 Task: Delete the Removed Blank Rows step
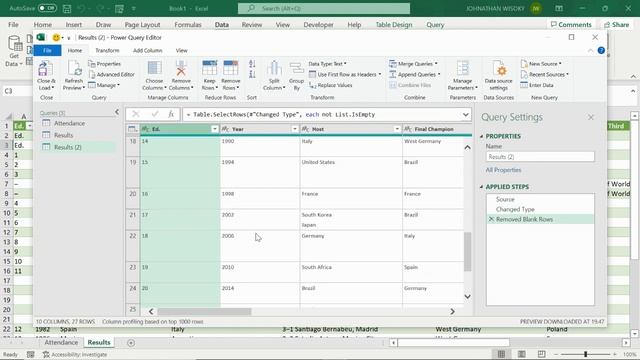click(x=491, y=219)
